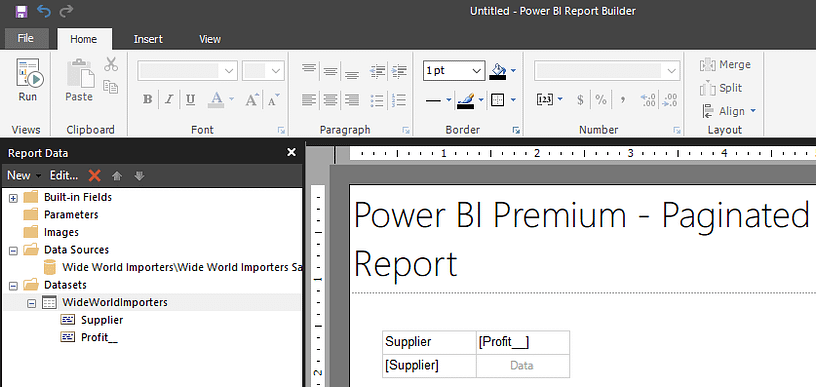Viewport: 816px width, 387px height.
Task: Open the File menu
Action: 26,38
